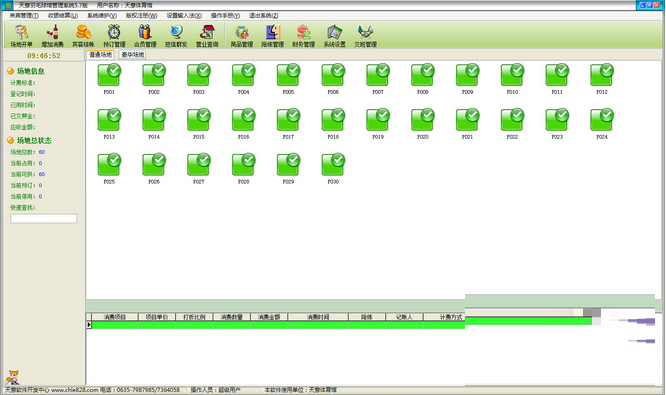This screenshot has height=395, width=666.
Task: Open 系统设置 system settings icon
Action: pyautogui.click(x=335, y=36)
